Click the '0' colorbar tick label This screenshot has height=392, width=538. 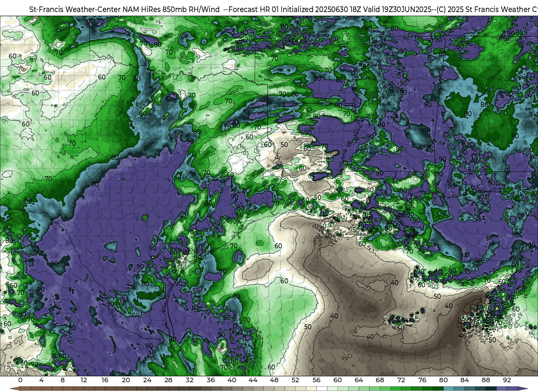tap(20, 380)
